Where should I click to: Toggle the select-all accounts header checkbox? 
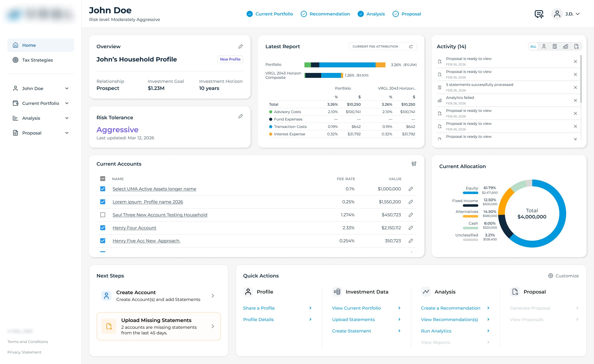coord(103,179)
